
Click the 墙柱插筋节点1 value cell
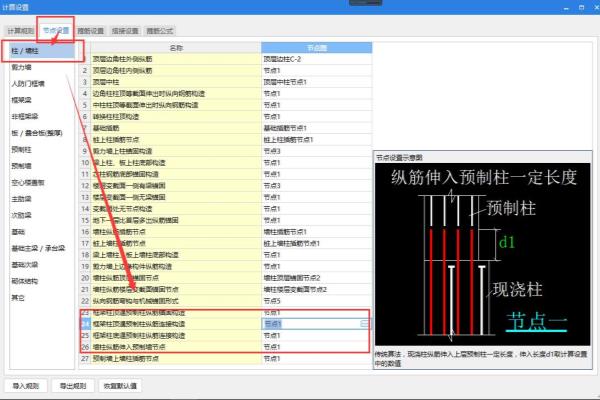pos(316,232)
